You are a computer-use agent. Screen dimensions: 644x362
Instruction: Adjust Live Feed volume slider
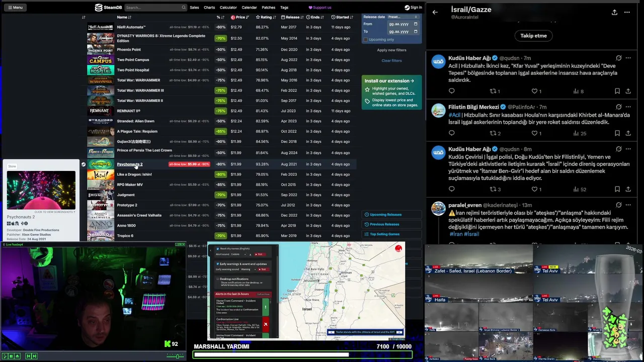pos(176,356)
